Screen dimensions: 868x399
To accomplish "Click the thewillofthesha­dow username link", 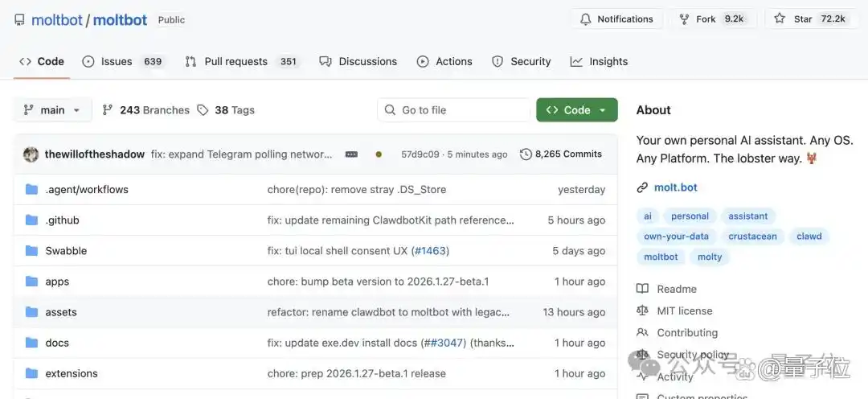I will pyautogui.click(x=95, y=154).
